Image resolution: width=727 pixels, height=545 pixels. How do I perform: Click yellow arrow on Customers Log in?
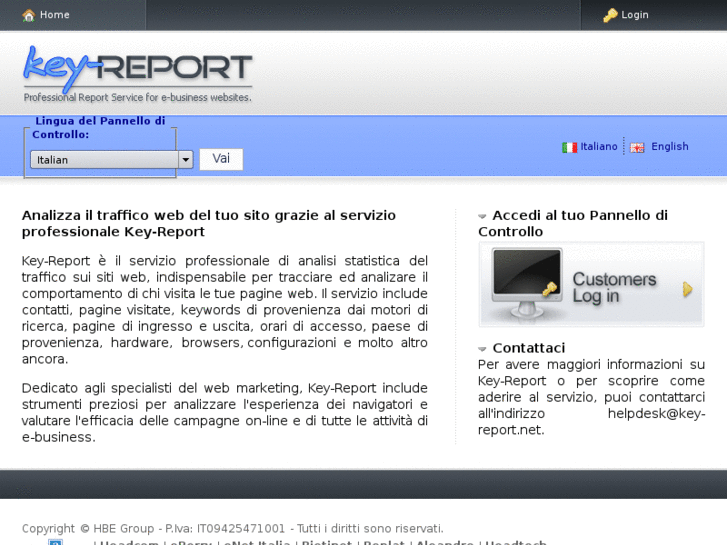coord(688,289)
